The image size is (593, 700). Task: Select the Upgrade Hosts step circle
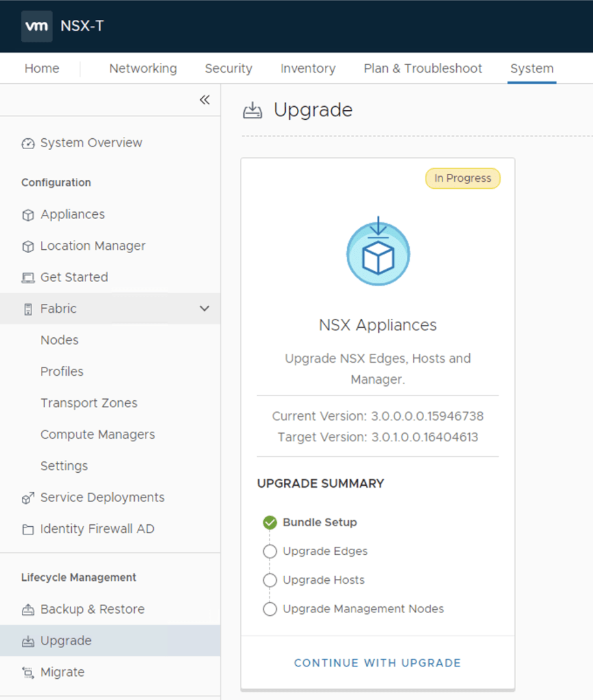(269, 580)
